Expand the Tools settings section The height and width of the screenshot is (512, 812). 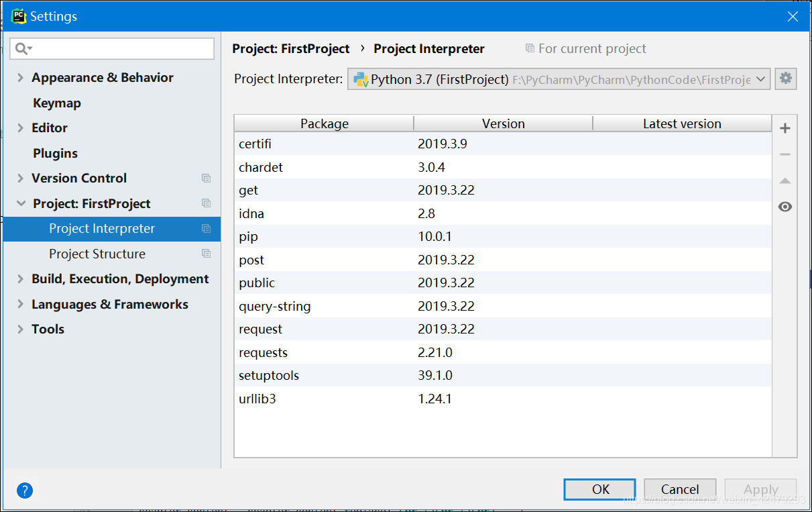[x=20, y=329]
